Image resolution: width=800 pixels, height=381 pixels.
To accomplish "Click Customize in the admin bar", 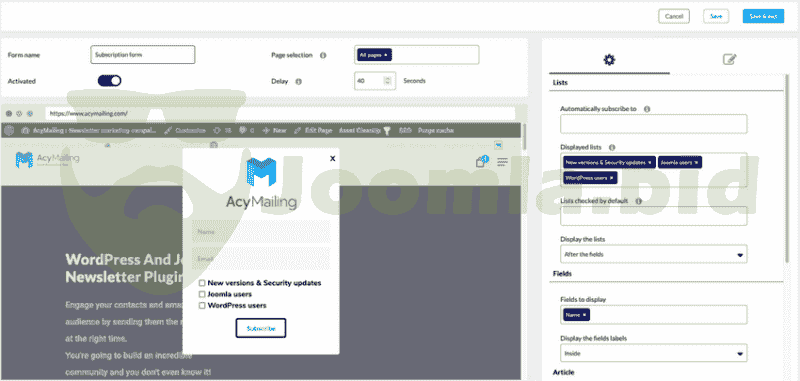I will coord(185,131).
